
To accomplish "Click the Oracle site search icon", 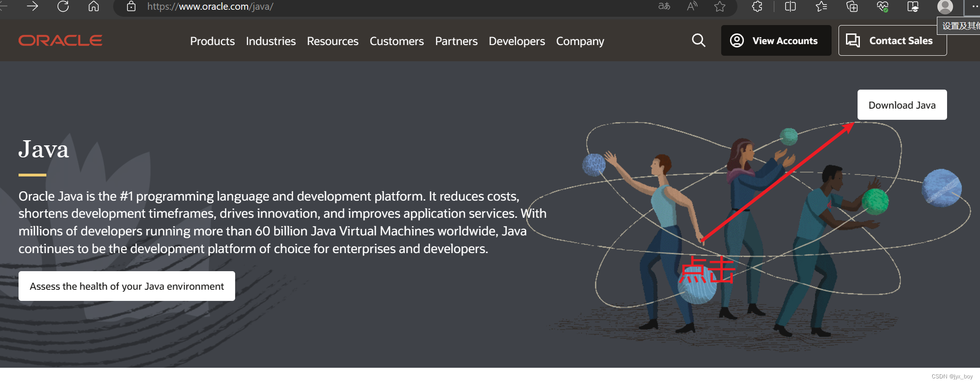I will pyautogui.click(x=698, y=40).
